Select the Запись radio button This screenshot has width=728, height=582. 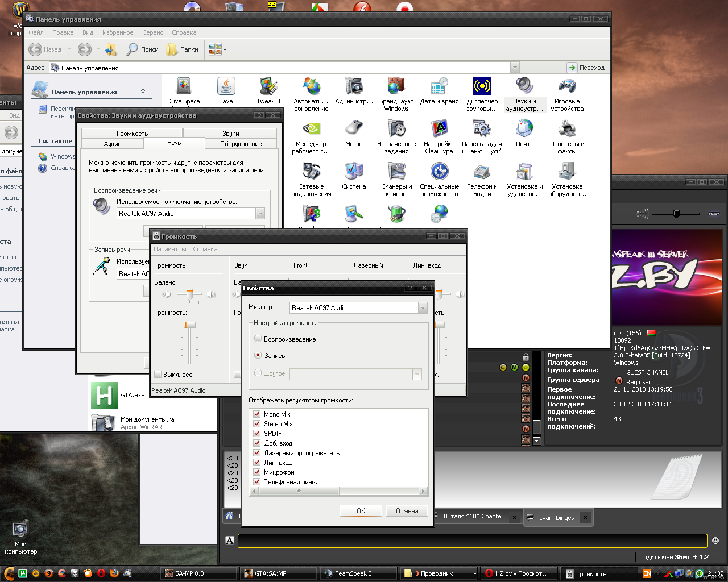click(x=258, y=355)
